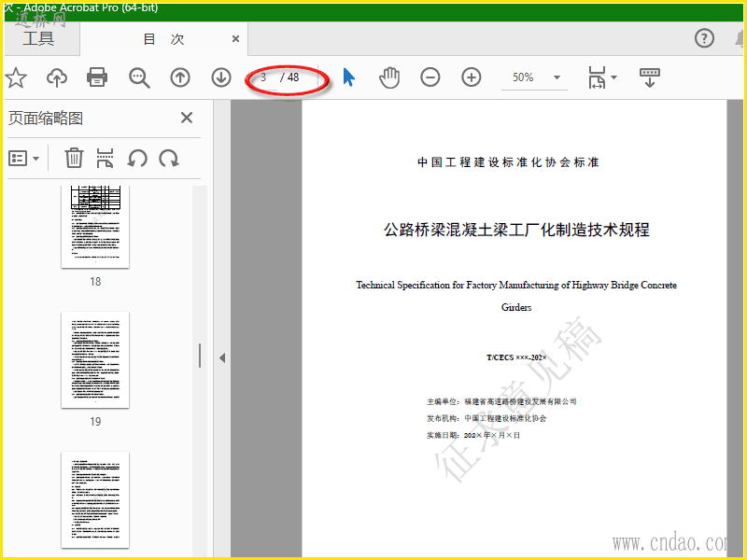Screen dimensions: 747x560
Task: Click the cloud upload icon
Action: (x=57, y=77)
